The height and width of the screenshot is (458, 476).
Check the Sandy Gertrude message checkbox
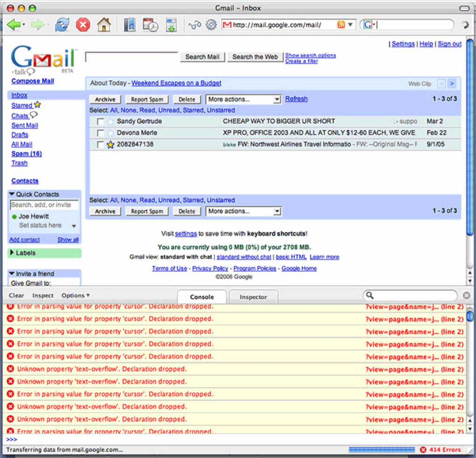tap(100, 121)
